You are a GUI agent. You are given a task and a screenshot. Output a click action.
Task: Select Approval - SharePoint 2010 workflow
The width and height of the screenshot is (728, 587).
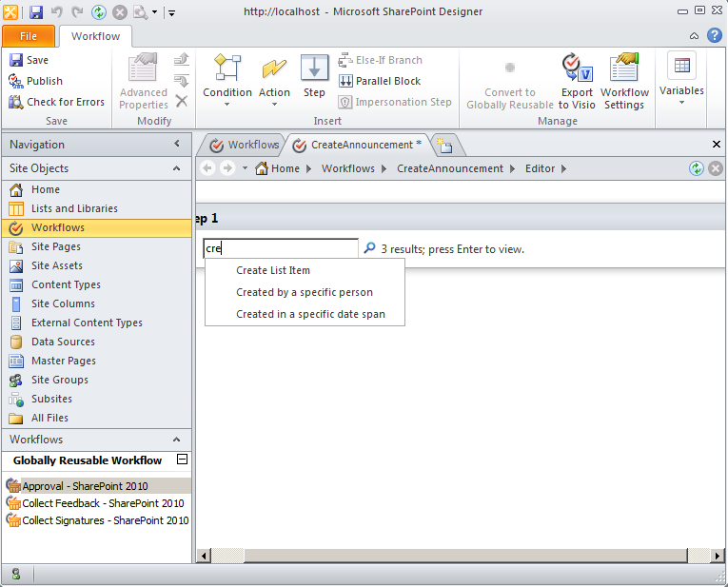point(97,486)
